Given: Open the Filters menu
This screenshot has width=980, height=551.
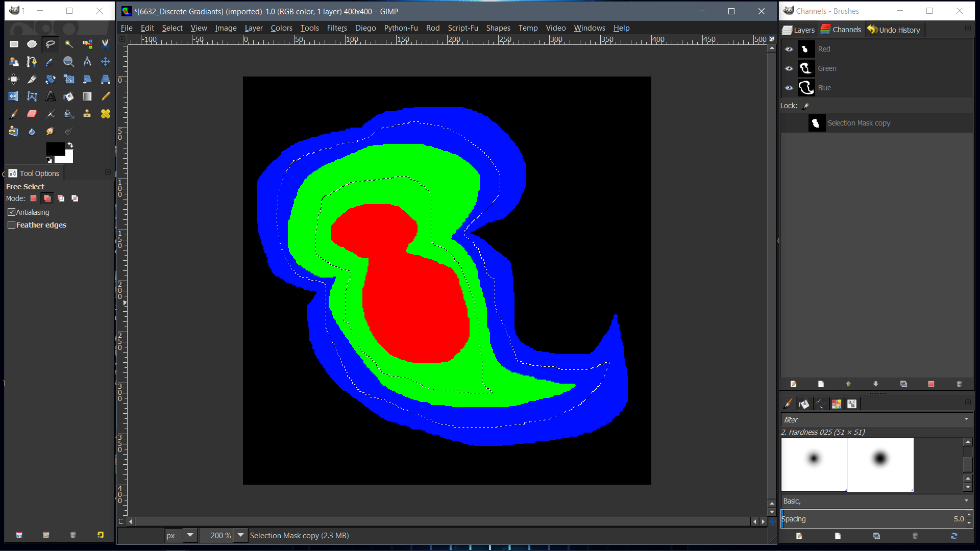Looking at the screenshot, I should [336, 28].
